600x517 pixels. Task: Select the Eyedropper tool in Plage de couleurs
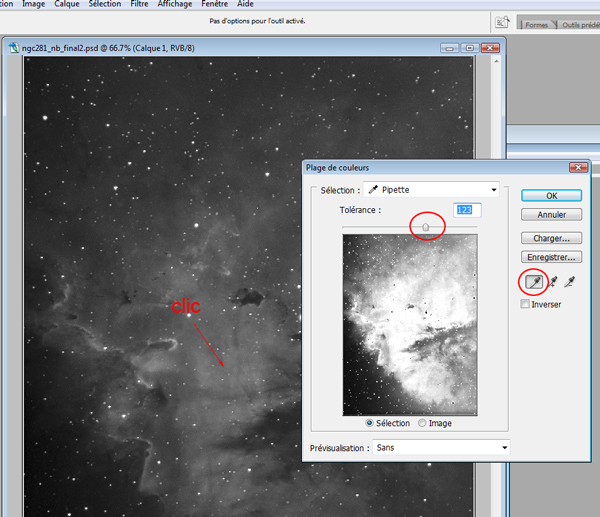[534, 282]
